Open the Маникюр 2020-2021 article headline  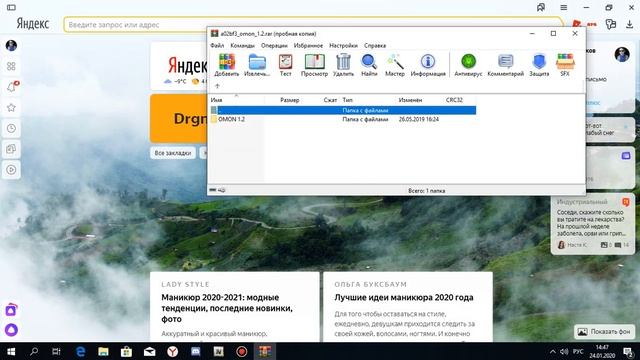(227, 308)
